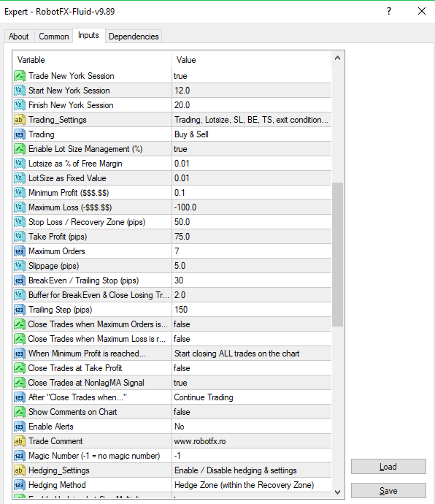Toggle Enable Lot Size Management true value
This screenshot has height=504, width=435.
click(252, 149)
